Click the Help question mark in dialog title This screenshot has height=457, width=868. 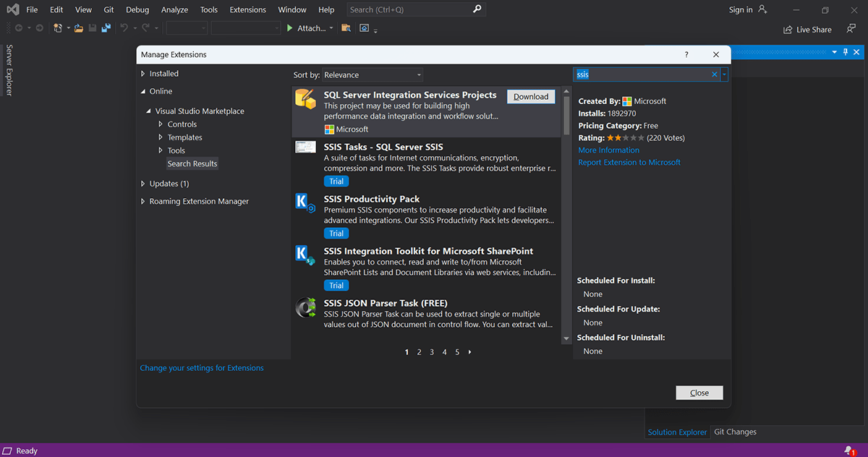click(x=686, y=54)
